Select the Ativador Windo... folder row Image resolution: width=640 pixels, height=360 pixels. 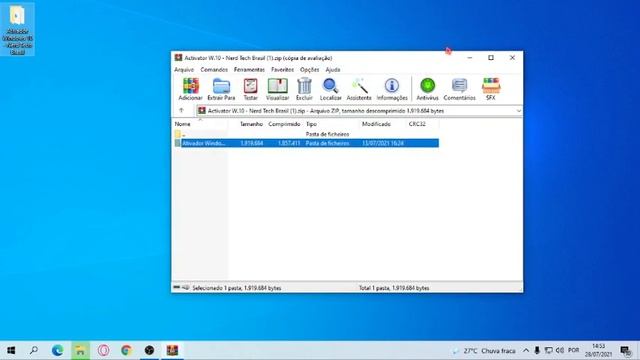[306, 143]
